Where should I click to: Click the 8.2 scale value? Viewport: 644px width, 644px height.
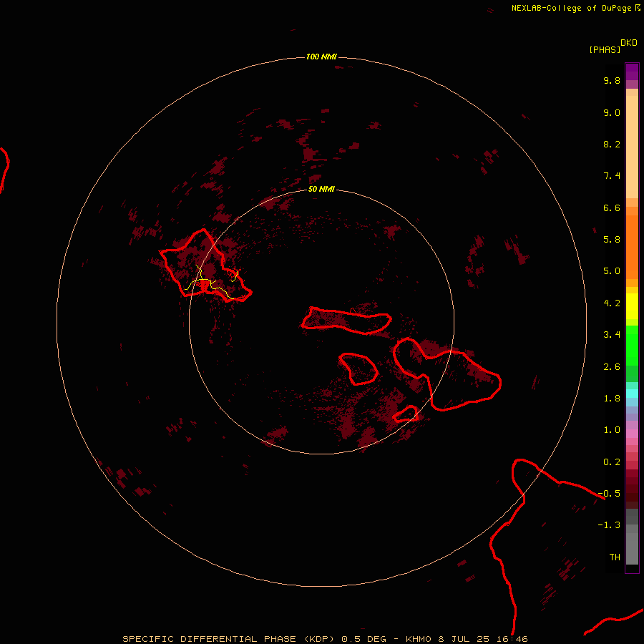click(612, 144)
